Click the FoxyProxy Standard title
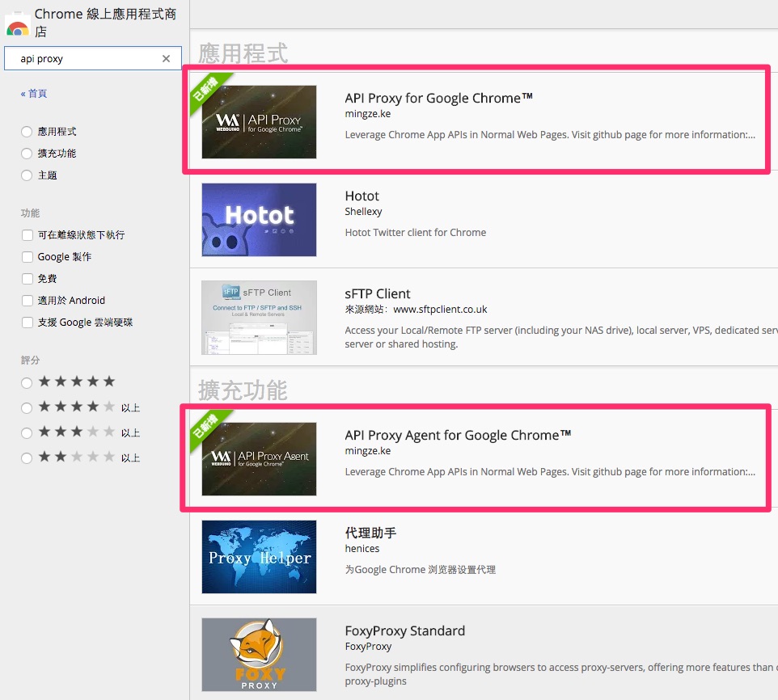The height and width of the screenshot is (700, 778). coord(405,630)
